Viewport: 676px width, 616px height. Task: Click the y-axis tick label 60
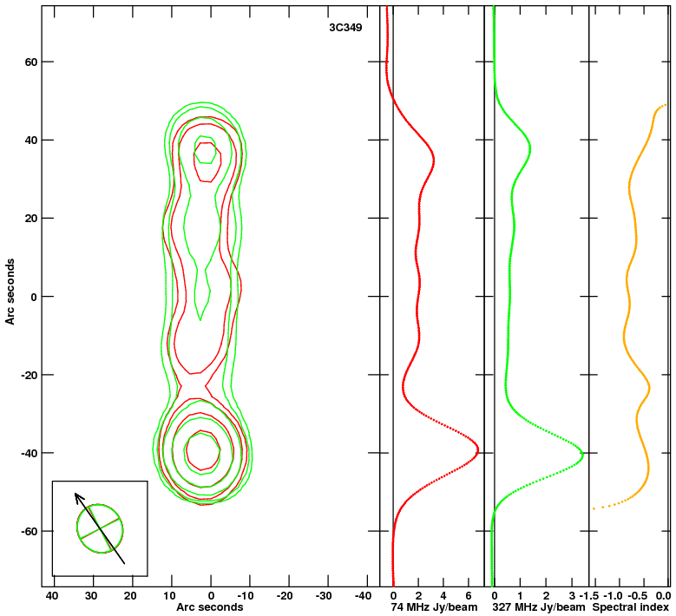(31, 62)
